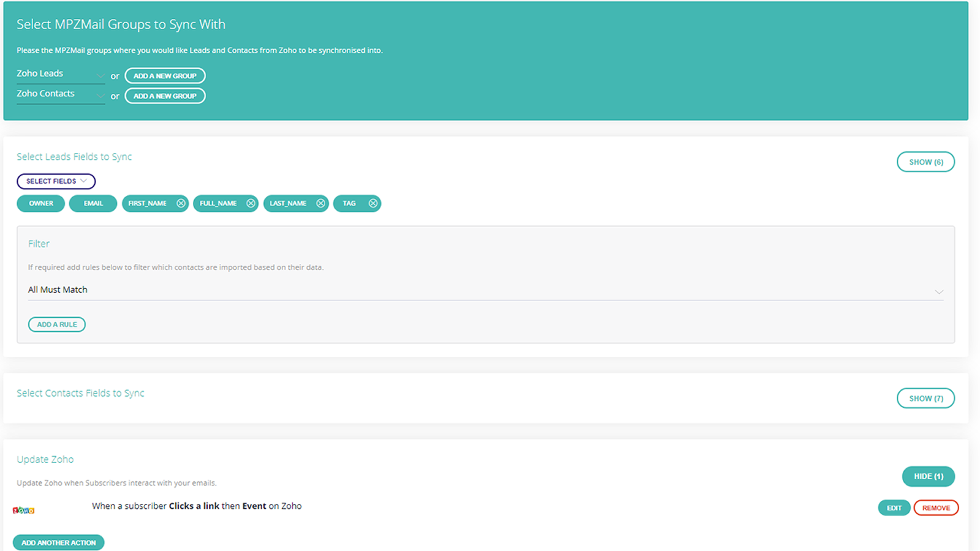Screen dimensions: 980x551
Task: Hide the Update Zoho actions
Action: (928, 476)
